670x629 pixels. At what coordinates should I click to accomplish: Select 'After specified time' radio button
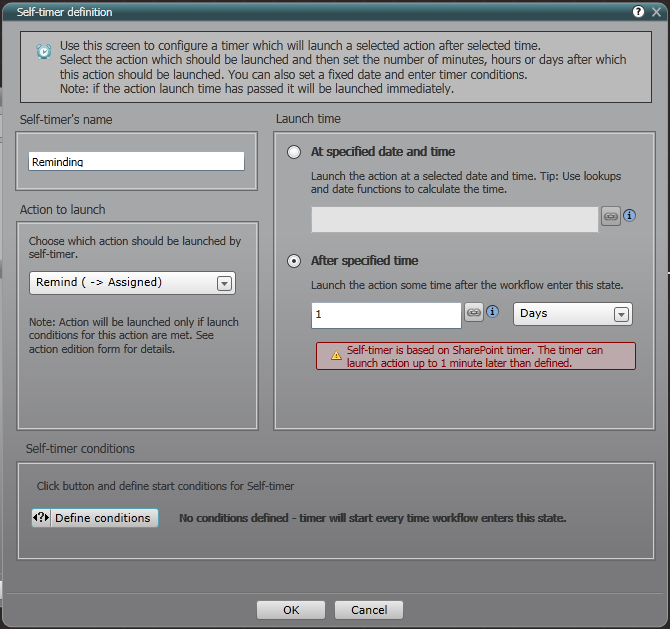tap(293, 261)
